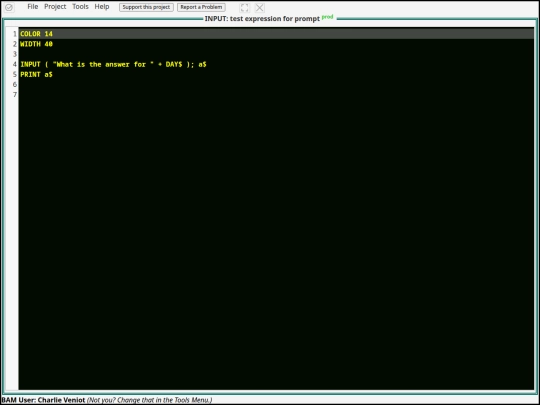Click line number 6 in gutter
The height and width of the screenshot is (405, 540).
tap(15, 84)
